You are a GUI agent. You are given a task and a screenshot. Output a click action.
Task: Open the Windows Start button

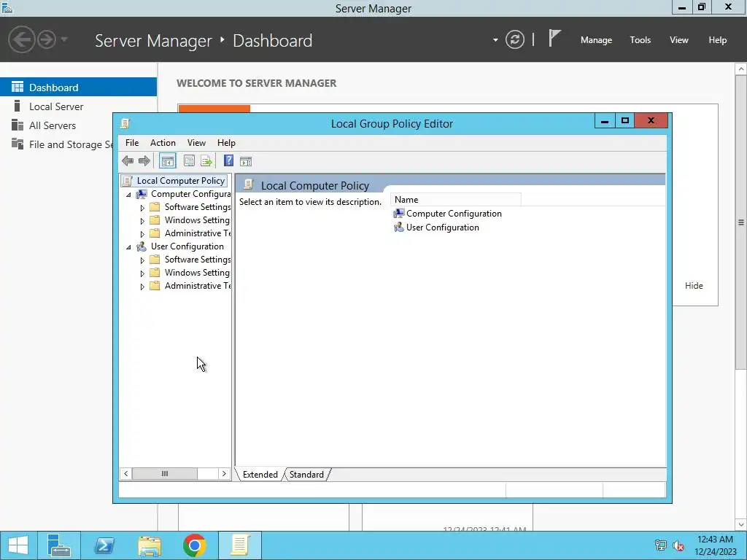(18, 545)
